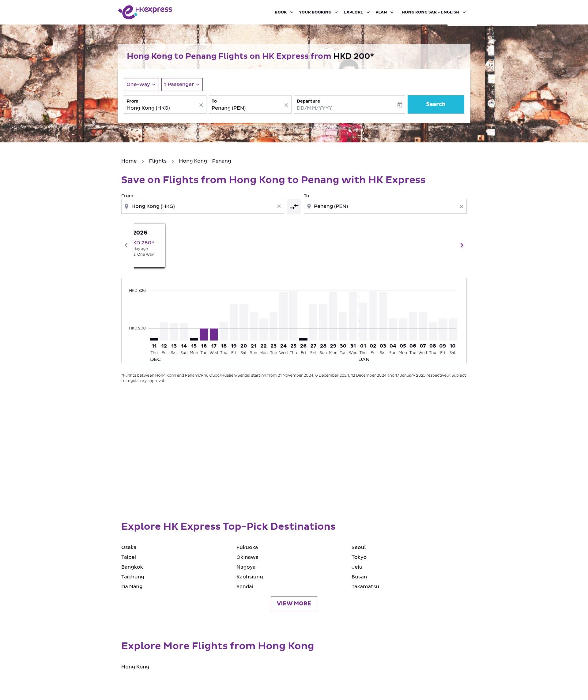Clear Penang (PEN) in the search box

[x=286, y=105]
